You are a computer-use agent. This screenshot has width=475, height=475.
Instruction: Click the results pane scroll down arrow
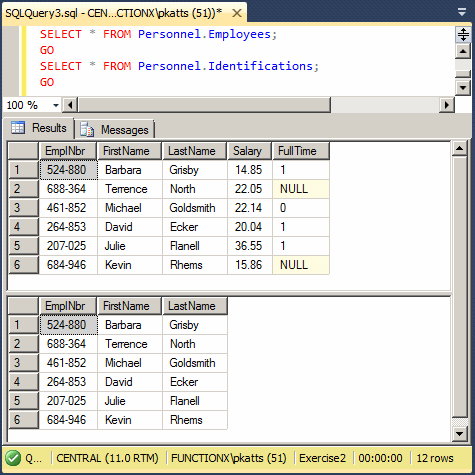[x=460, y=434]
